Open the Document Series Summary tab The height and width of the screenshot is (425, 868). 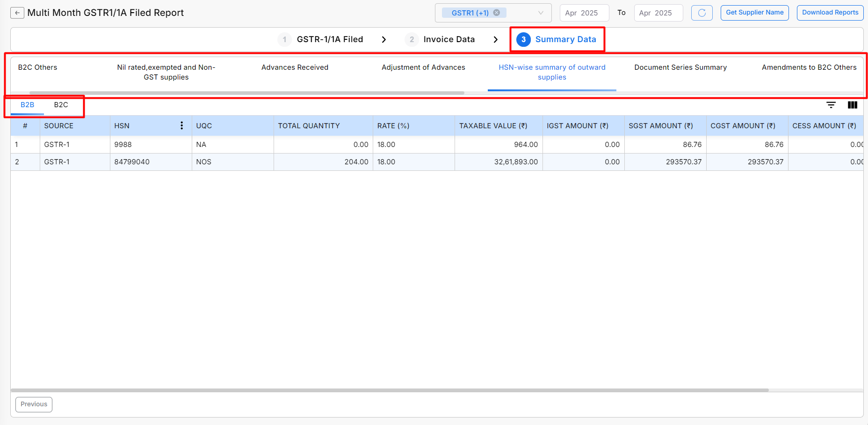click(x=680, y=67)
